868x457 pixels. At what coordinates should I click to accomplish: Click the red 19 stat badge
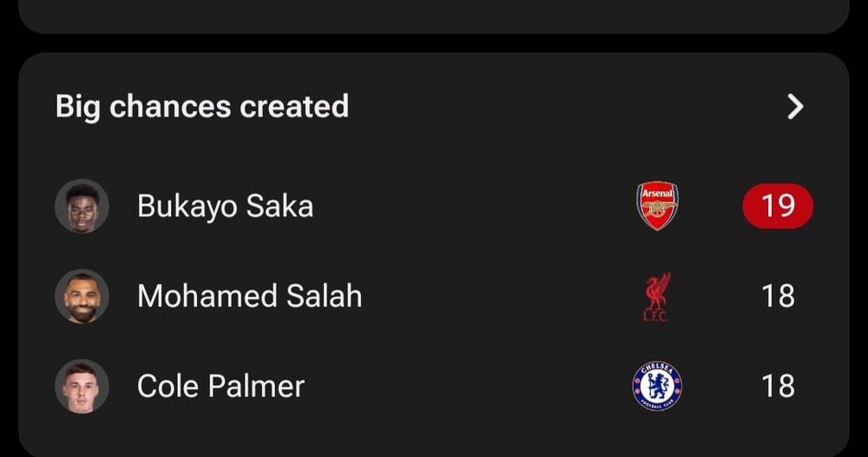click(x=778, y=206)
